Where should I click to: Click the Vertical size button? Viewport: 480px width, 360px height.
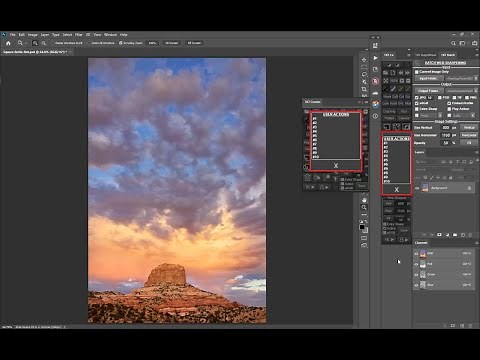[x=469, y=128]
